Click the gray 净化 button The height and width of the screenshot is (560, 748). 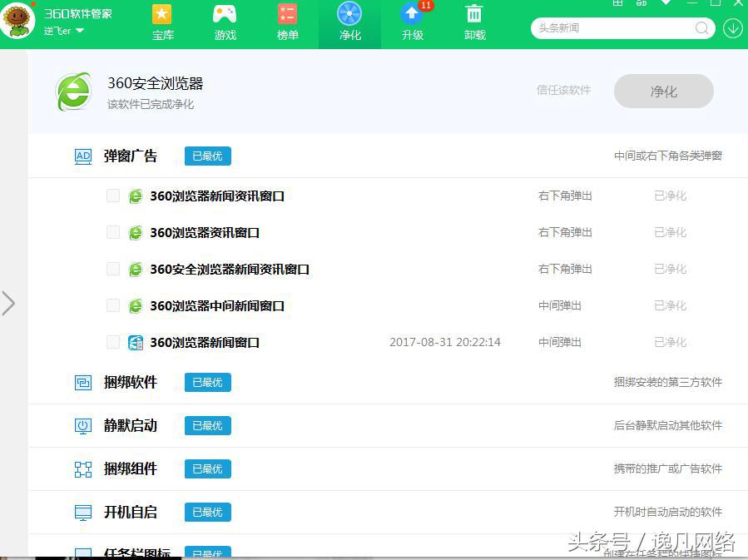click(664, 91)
